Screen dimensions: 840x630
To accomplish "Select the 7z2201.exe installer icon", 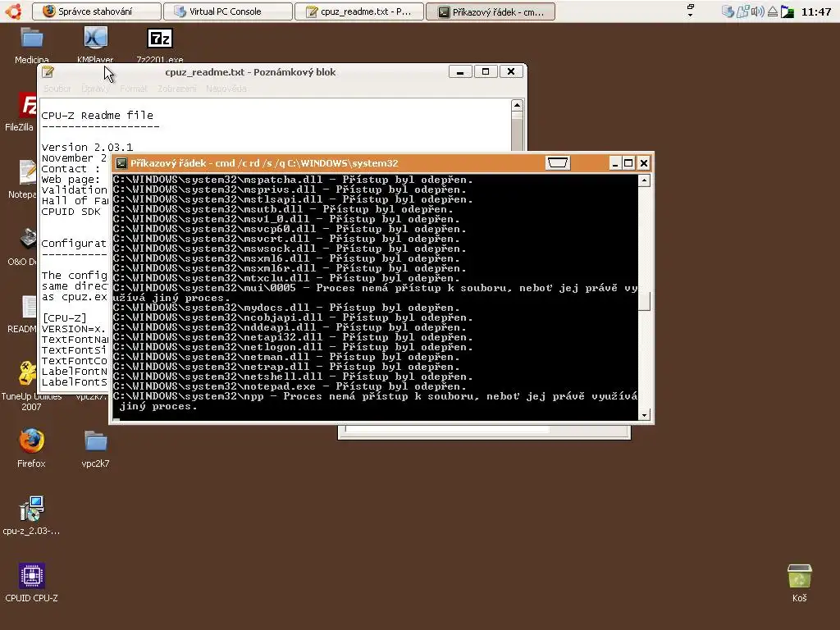I will coord(160,45).
